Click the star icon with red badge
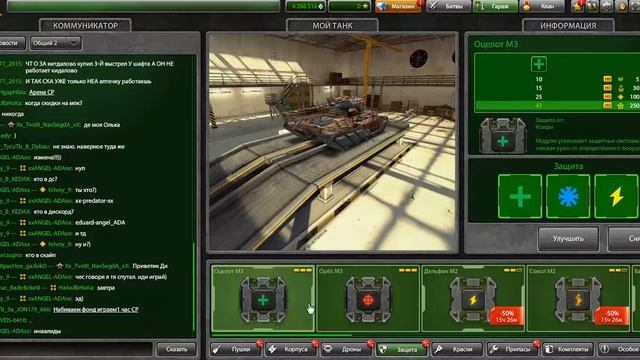 (578, 6)
